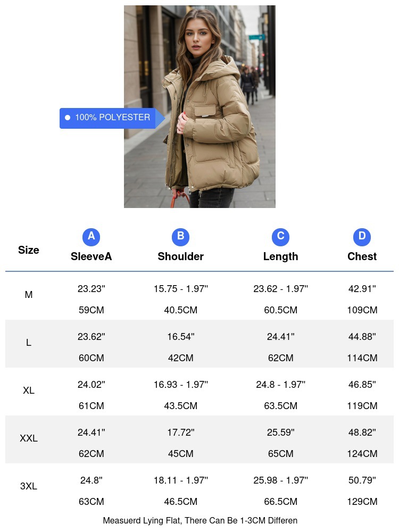Click the blue circle A icon

(92, 237)
